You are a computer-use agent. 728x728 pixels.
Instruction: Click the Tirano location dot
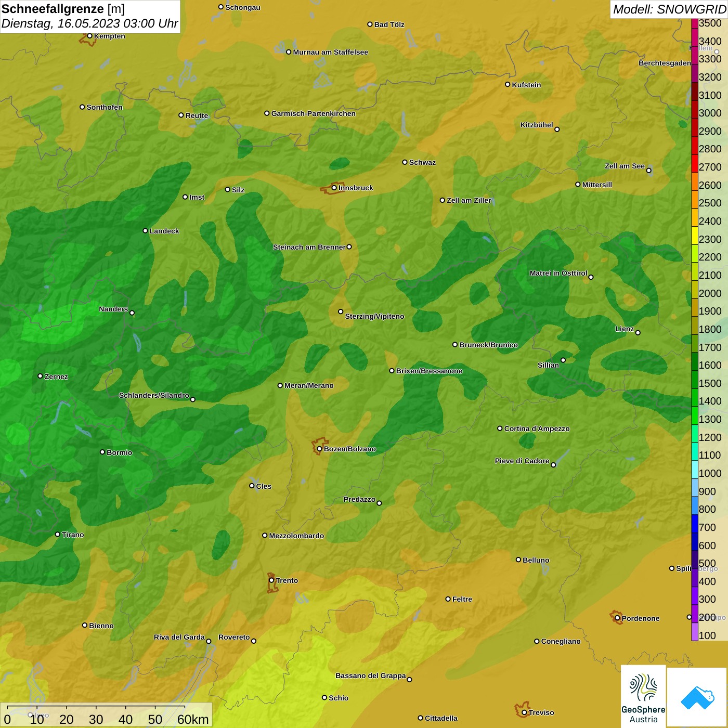coord(58,534)
